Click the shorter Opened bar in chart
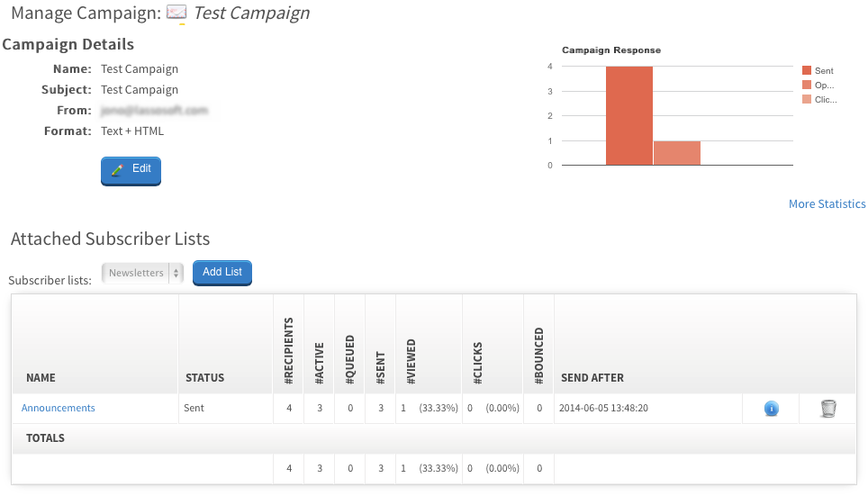Viewport: 868px width, 496px height. [x=676, y=153]
